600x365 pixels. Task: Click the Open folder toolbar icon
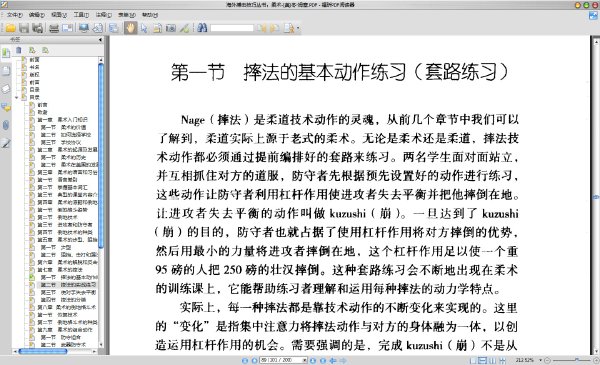10,28
